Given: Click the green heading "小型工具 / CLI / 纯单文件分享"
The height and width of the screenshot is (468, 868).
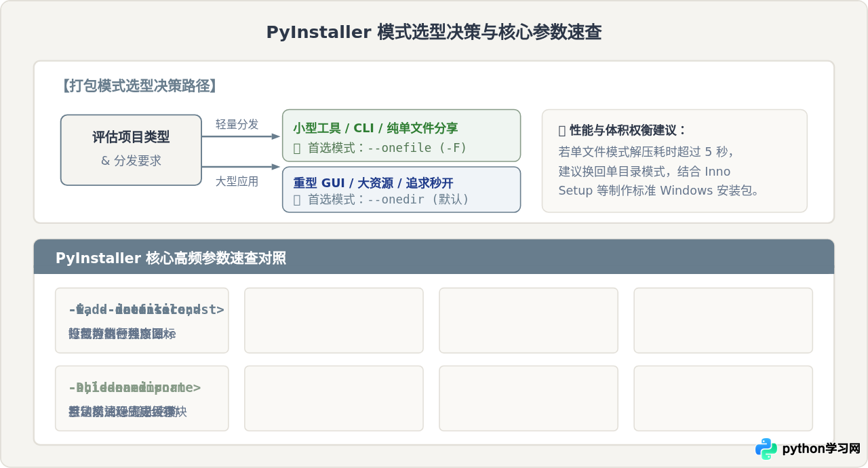Looking at the screenshot, I should coord(376,128).
